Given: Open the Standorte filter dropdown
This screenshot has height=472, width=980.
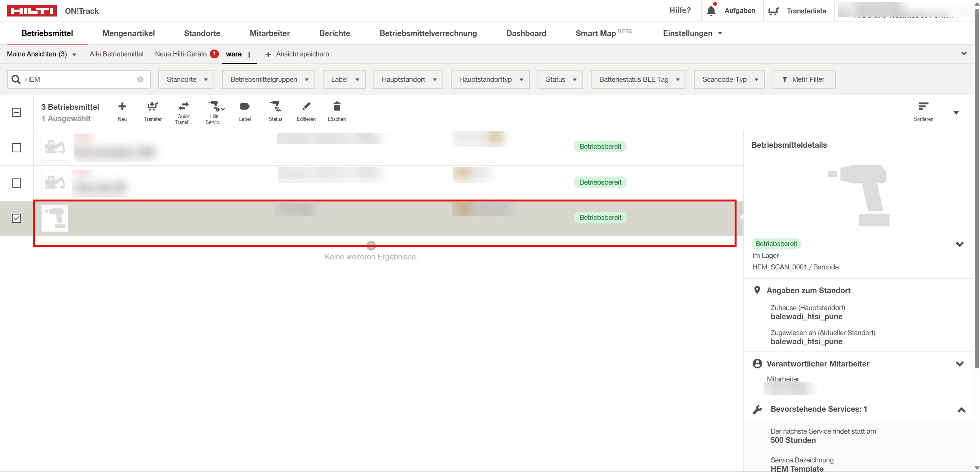Looking at the screenshot, I should (x=186, y=79).
